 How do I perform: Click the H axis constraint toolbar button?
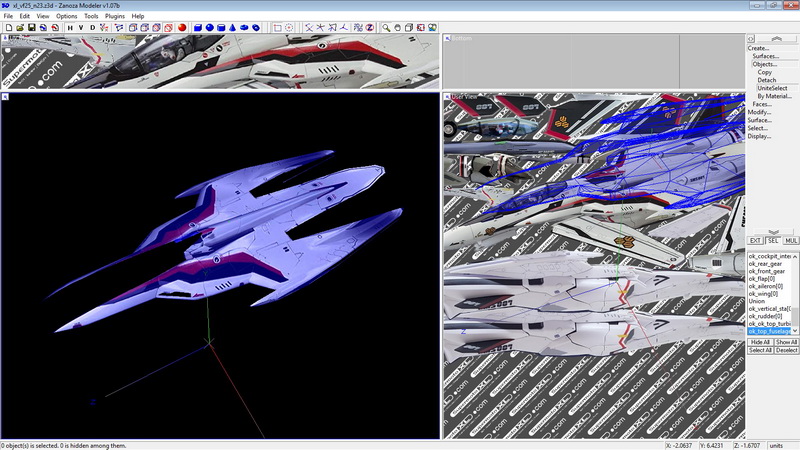pos(70,28)
